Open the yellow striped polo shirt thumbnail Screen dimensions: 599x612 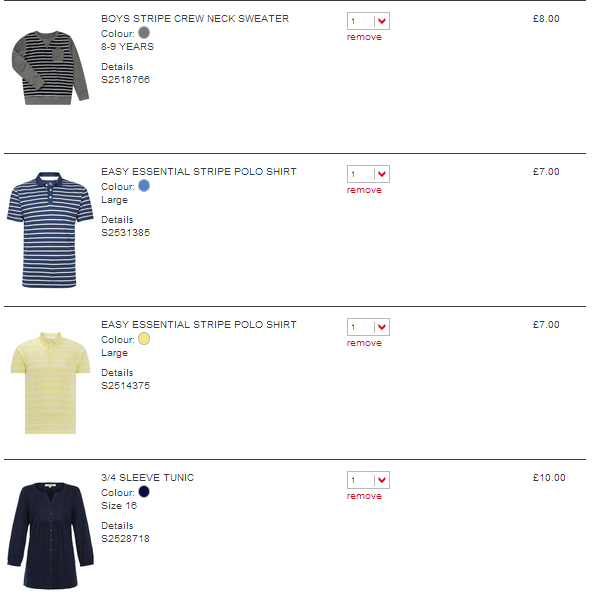[50, 383]
